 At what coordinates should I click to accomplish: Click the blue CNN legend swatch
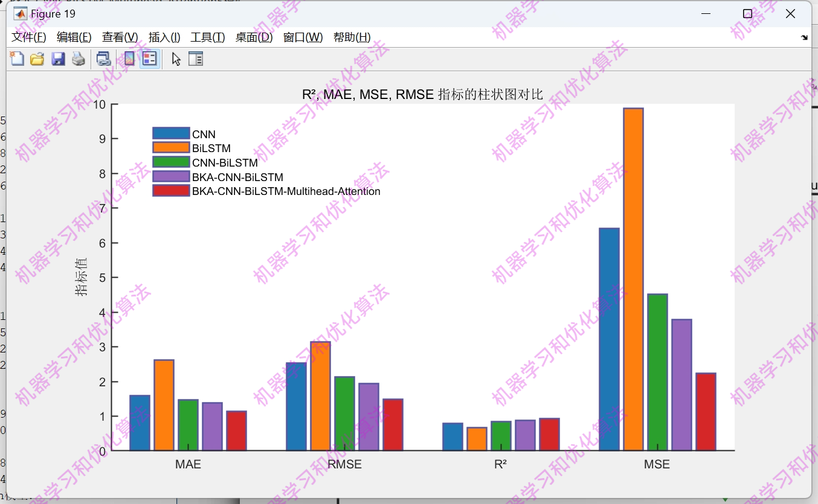point(171,133)
